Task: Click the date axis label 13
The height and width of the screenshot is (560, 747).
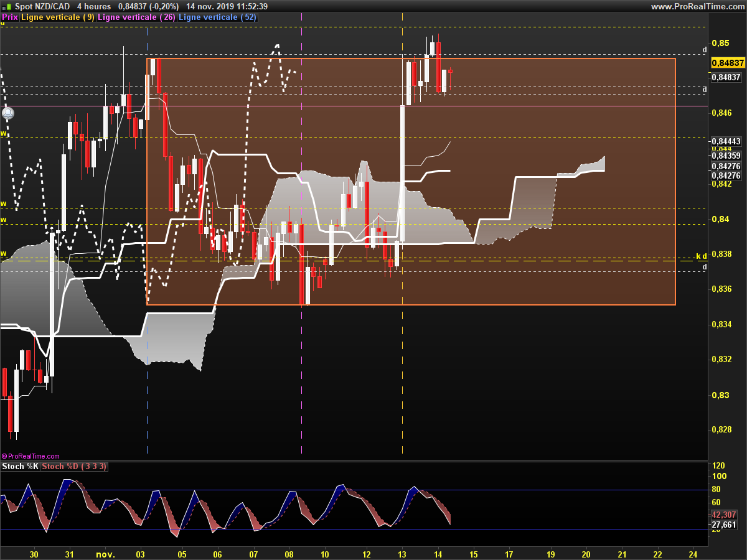Action: (x=403, y=554)
